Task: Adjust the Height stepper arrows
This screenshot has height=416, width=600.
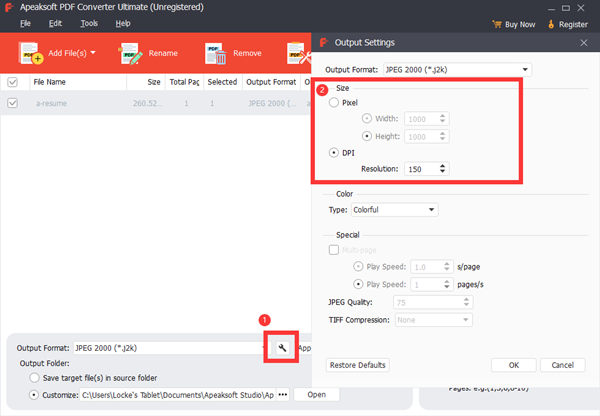Action: [442, 136]
